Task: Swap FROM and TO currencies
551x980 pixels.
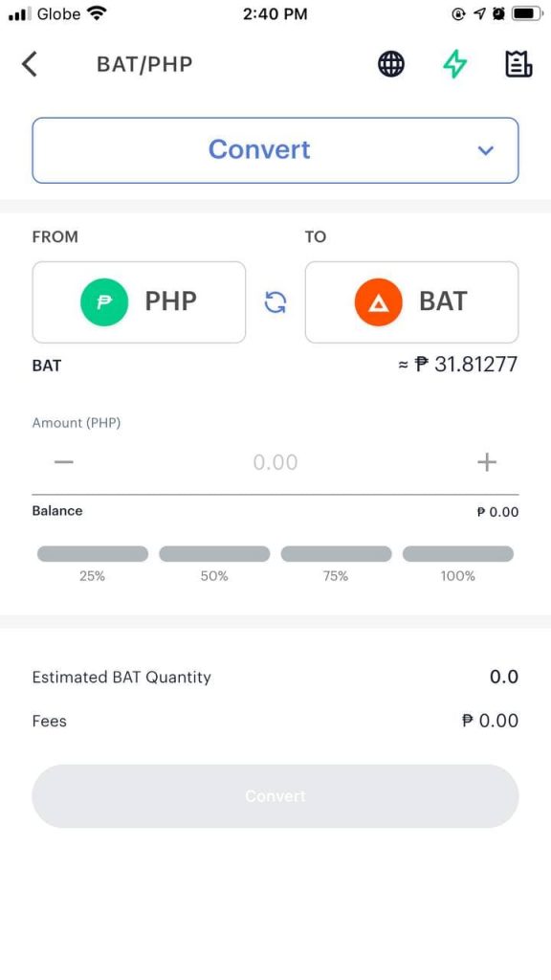Action: (275, 302)
